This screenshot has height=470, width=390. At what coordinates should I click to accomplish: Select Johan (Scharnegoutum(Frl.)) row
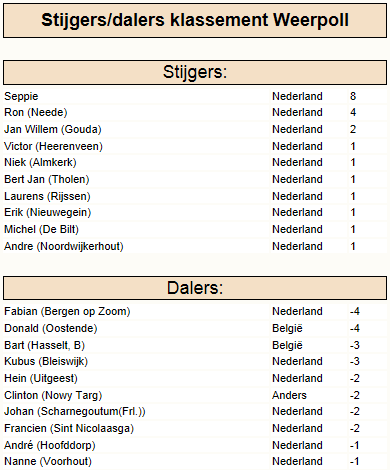[x=195, y=411]
